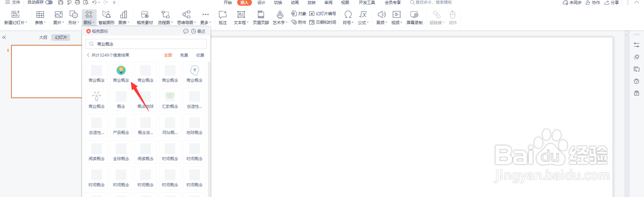Open the 最近 recent icons list
This screenshot has width=644, height=197.
point(198,31)
